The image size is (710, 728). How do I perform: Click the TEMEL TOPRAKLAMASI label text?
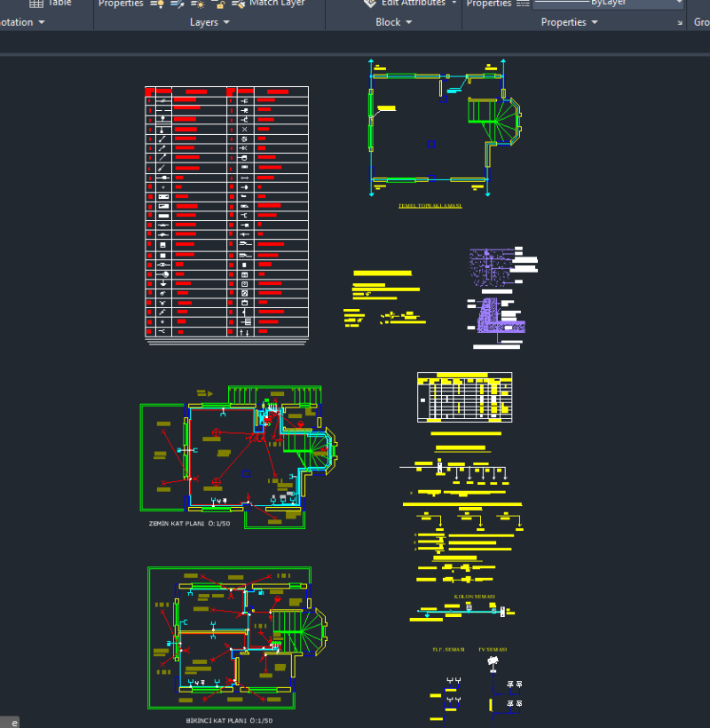point(430,205)
